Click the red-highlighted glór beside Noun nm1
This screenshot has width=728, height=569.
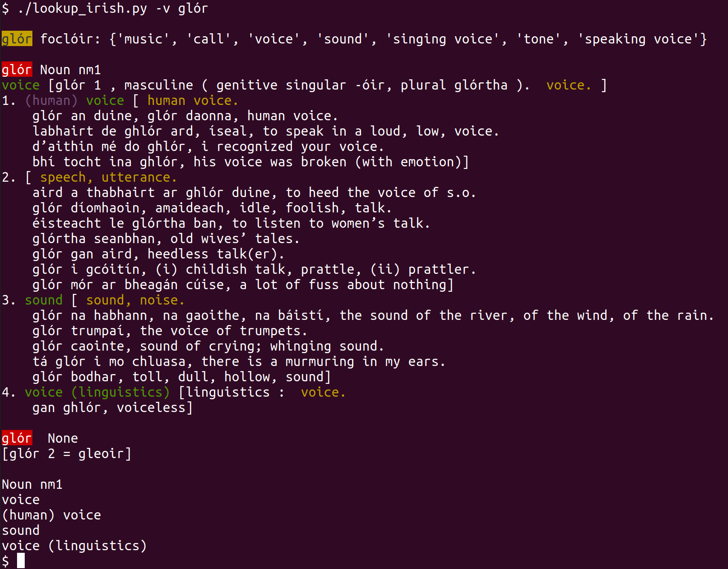(17, 70)
